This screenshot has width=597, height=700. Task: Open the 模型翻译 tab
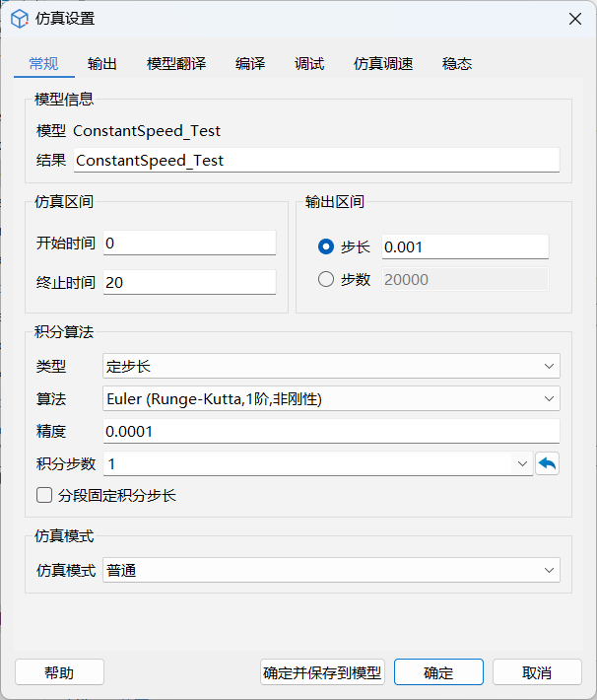[176, 64]
